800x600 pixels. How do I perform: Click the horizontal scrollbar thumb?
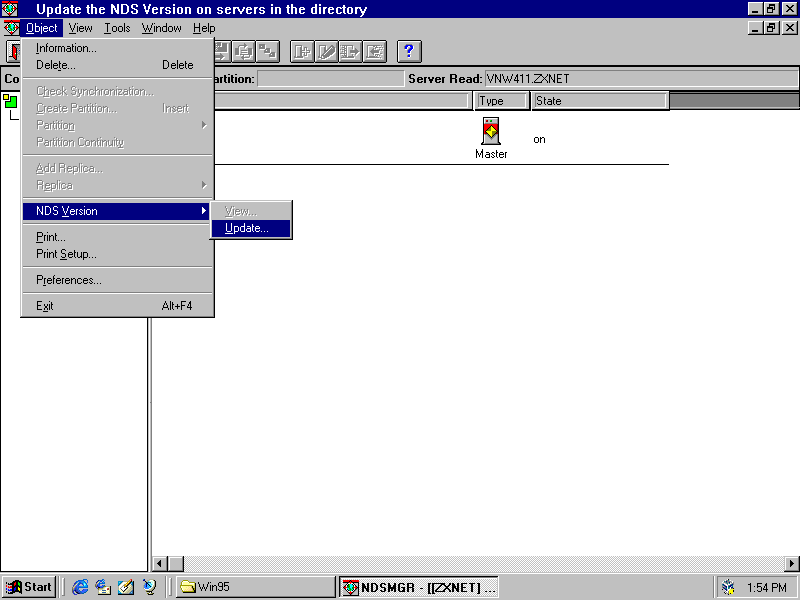176,564
